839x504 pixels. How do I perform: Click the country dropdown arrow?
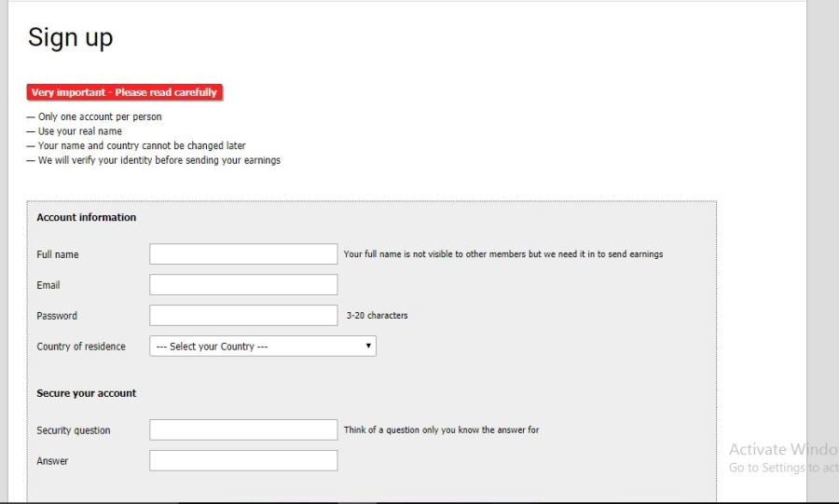point(368,347)
